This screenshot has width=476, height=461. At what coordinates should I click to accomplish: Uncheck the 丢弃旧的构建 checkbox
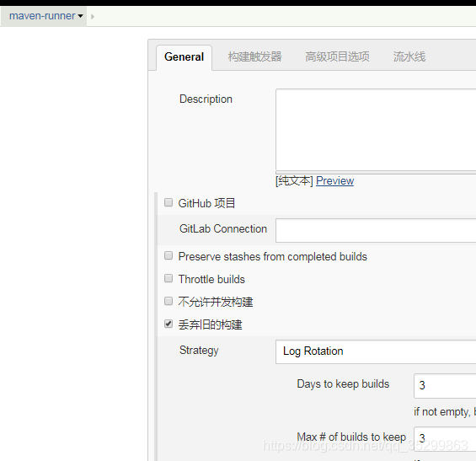tap(168, 324)
